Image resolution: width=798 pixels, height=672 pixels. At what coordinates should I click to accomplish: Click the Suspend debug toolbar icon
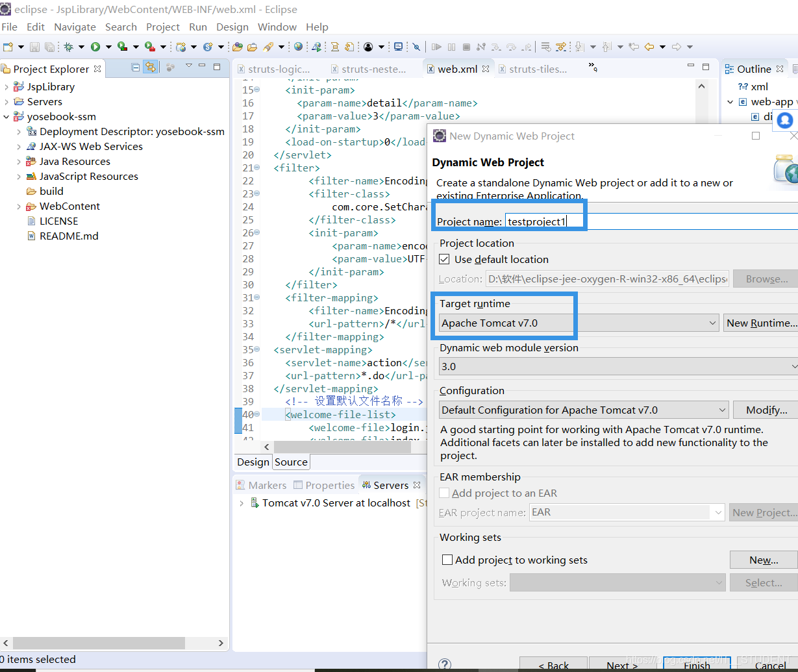tap(451, 47)
